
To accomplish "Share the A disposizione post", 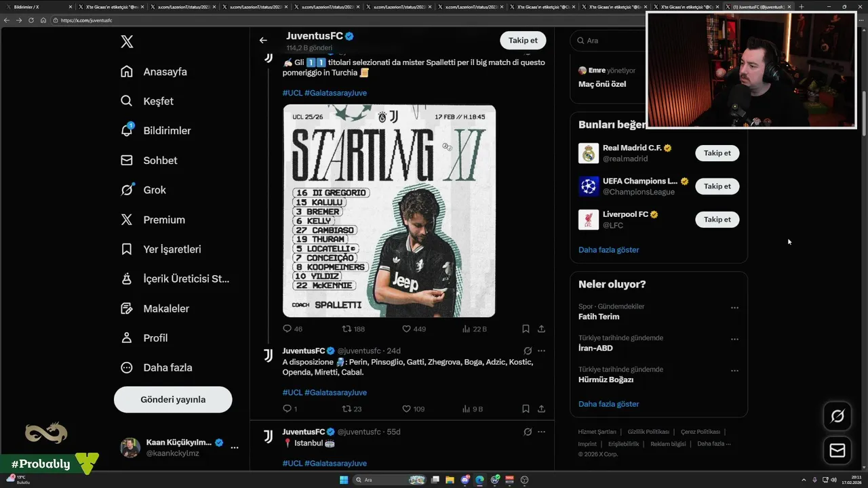I will pos(541,409).
